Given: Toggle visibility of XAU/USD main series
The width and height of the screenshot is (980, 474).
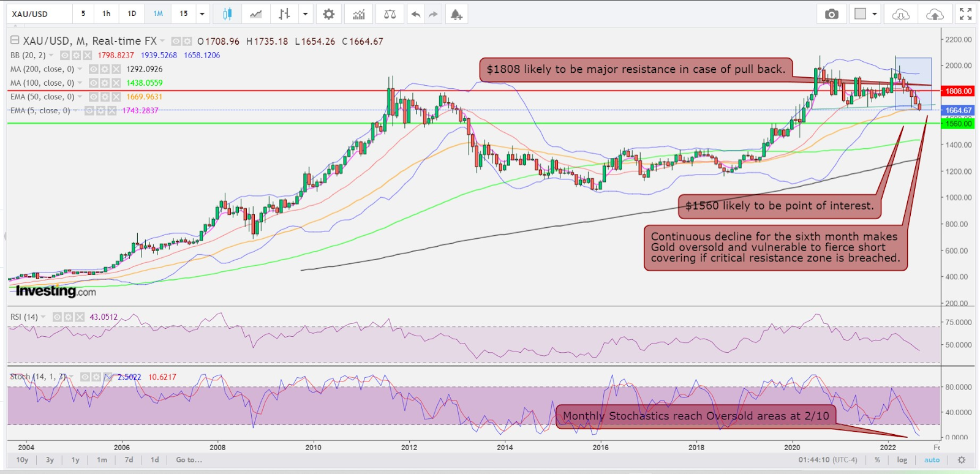Looking at the screenshot, I should click(x=176, y=41).
